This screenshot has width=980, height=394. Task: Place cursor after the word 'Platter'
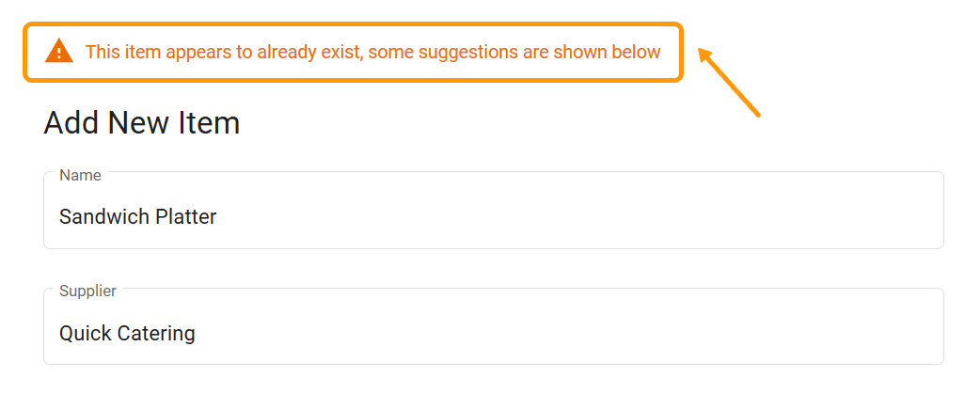218,217
